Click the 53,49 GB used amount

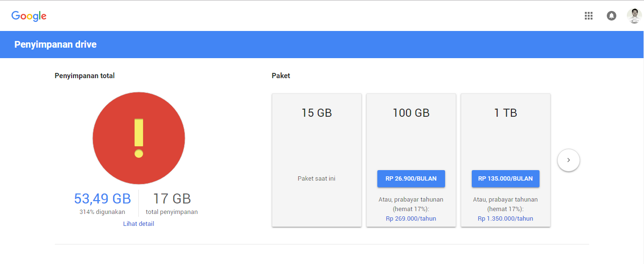(102, 199)
